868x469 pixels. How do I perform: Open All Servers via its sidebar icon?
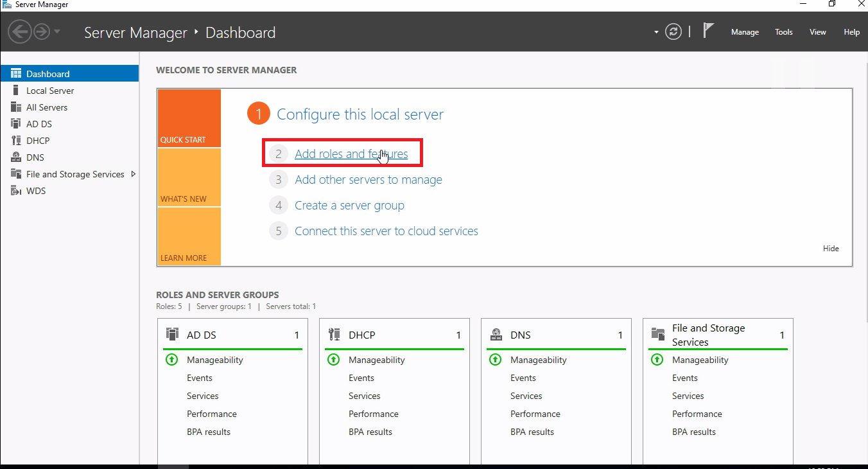[16, 107]
